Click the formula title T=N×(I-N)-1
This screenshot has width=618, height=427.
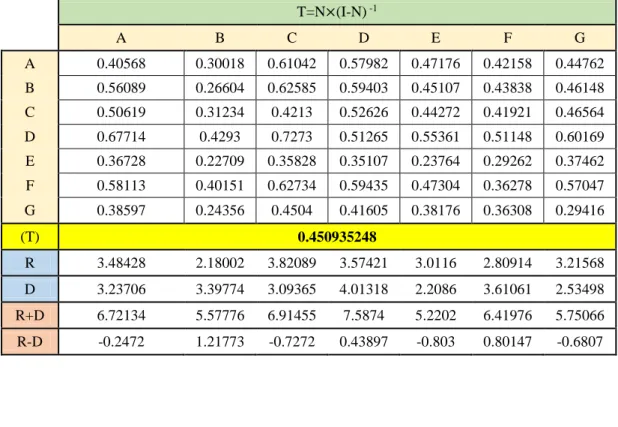point(337,11)
